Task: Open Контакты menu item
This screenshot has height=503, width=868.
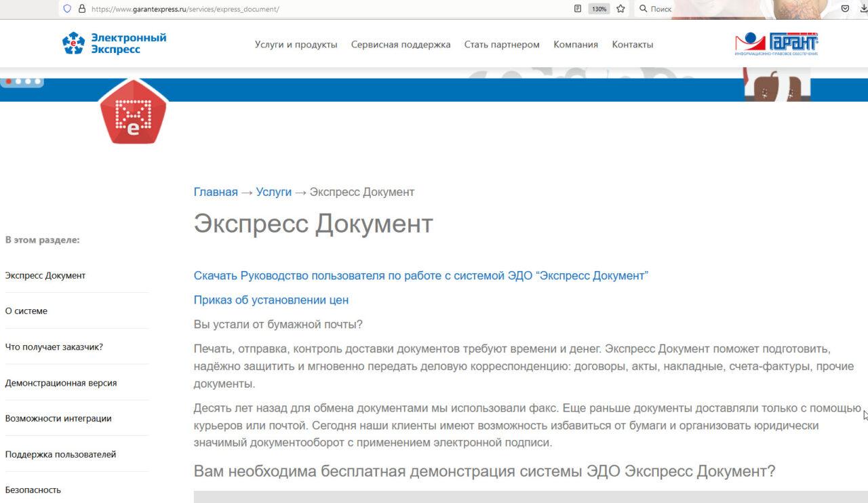Action: pyautogui.click(x=633, y=44)
